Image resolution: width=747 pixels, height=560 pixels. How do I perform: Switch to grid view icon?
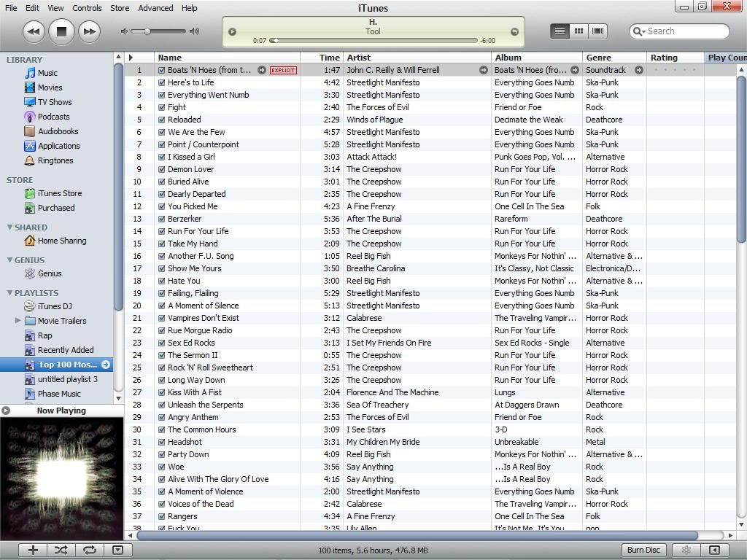tap(578, 31)
